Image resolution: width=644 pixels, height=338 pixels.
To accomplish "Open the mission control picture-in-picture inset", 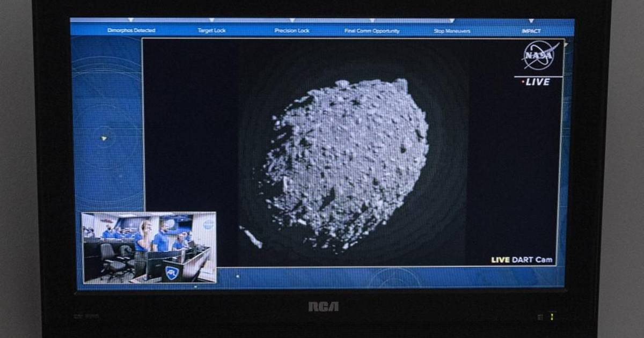I will (149, 247).
